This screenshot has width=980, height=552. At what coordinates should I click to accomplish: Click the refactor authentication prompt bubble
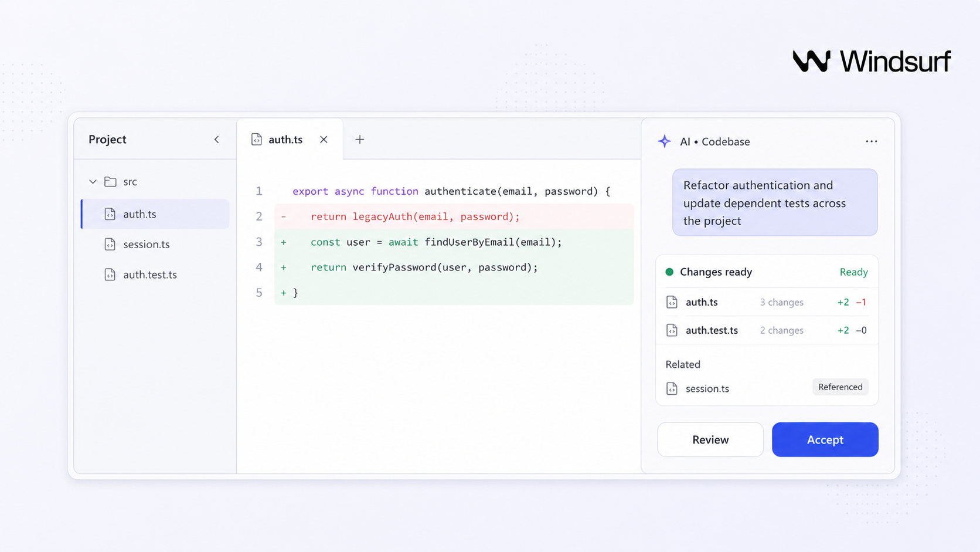[775, 203]
